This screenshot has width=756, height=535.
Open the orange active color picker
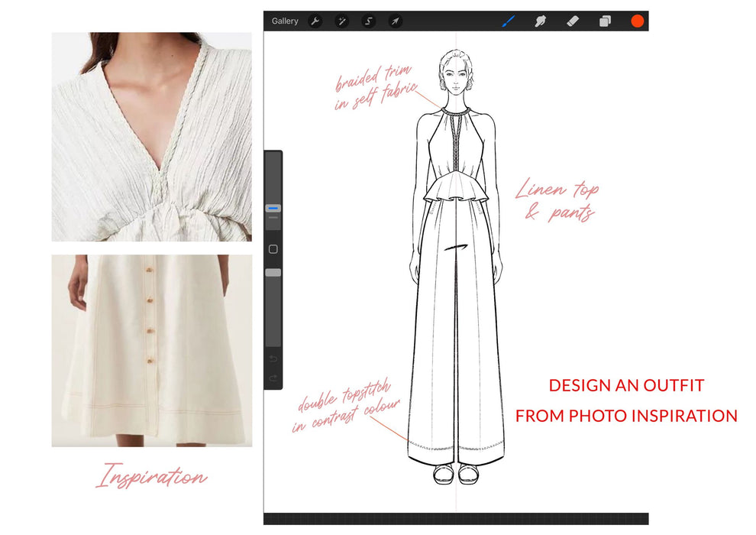[638, 22]
